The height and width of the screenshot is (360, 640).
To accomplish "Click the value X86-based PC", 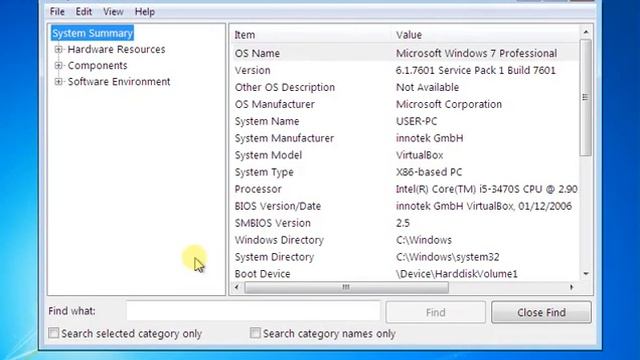I will pyautogui.click(x=429, y=172).
